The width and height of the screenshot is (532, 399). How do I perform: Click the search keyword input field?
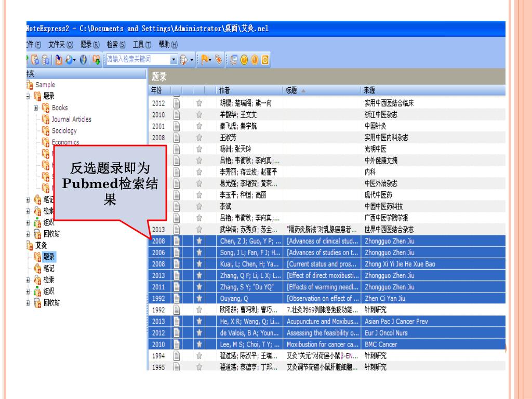click(138, 60)
